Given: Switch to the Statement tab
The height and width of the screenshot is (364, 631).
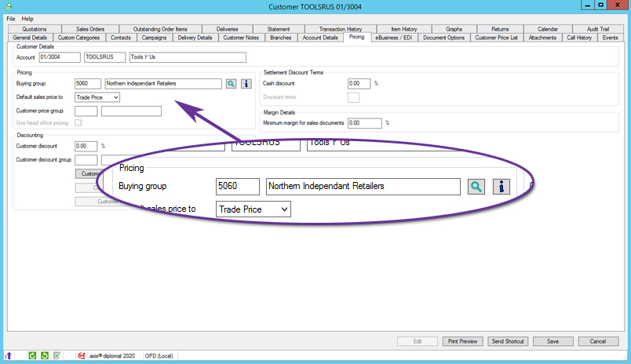Looking at the screenshot, I should click(x=279, y=29).
